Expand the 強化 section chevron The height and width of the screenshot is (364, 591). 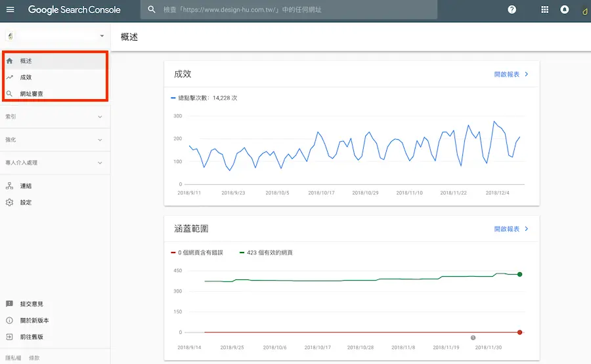point(100,140)
